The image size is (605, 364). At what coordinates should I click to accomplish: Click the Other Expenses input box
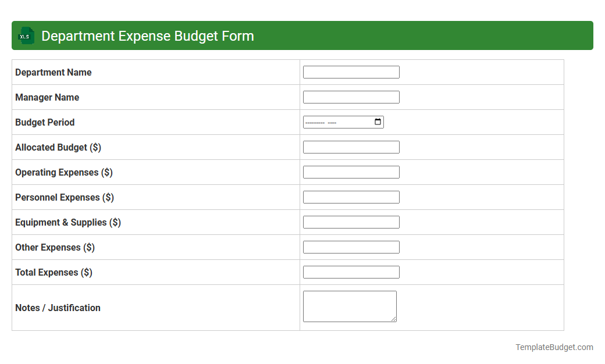click(x=351, y=247)
